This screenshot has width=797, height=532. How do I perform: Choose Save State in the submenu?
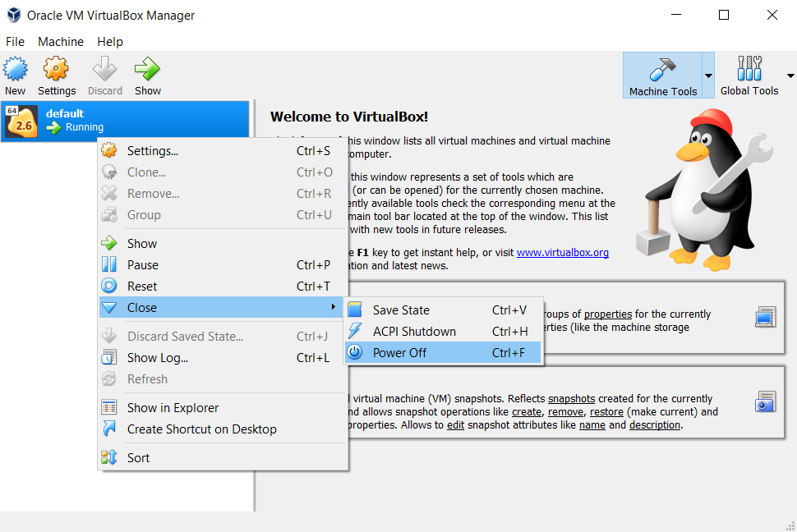point(444,310)
